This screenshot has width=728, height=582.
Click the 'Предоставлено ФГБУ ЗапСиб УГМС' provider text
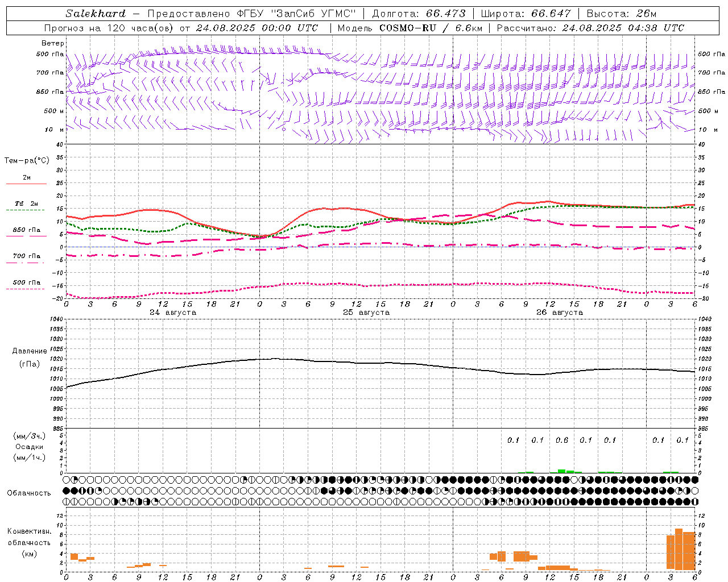251,14
